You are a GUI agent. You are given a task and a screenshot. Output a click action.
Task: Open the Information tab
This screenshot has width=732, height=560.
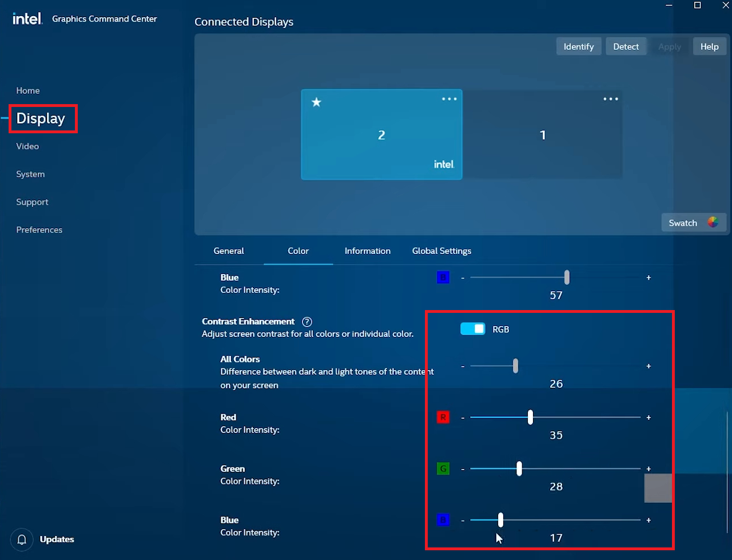(367, 251)
